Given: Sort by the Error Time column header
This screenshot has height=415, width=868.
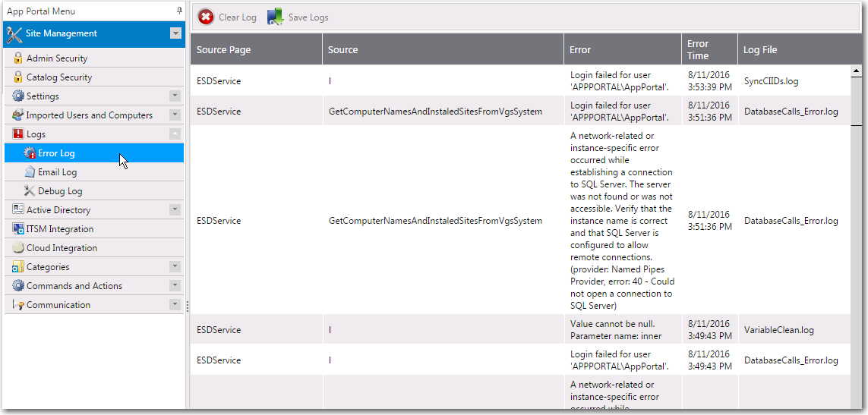Looking at the screenshot, I should click(x=698, y=49).
